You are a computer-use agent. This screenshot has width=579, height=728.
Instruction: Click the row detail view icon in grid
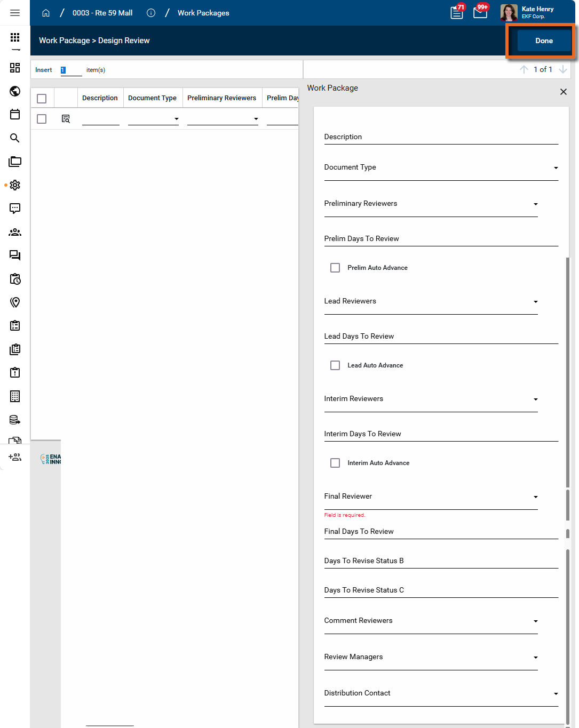66,119
